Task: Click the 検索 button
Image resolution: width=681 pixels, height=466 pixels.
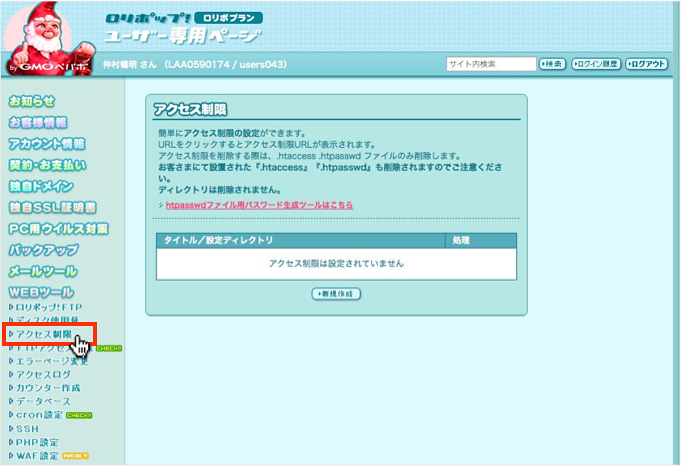Action: click(x=552, y=64)
